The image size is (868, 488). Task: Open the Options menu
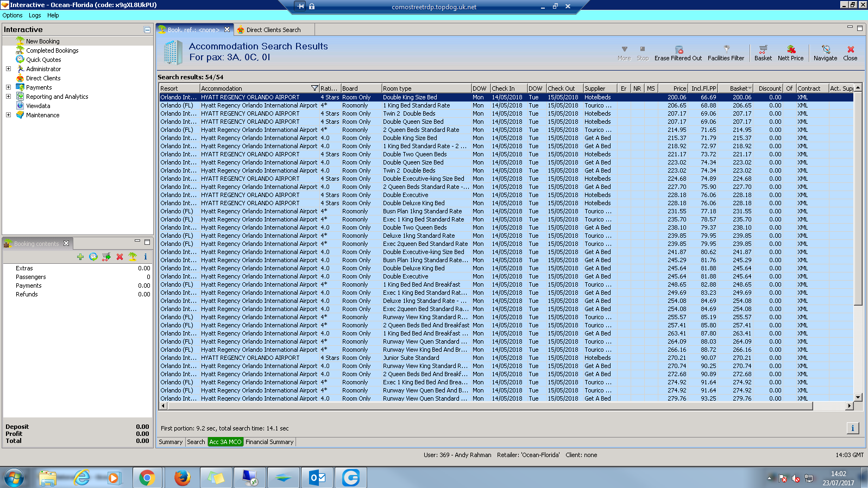click(12, 15)
